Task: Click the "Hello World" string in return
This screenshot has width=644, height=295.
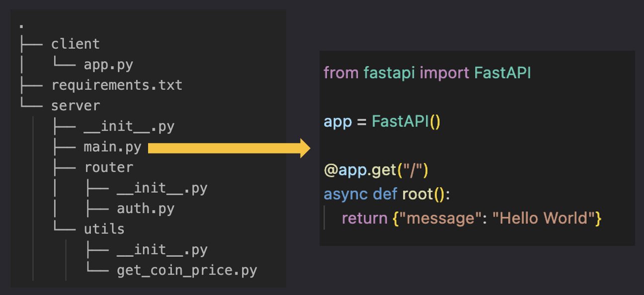Action: (544, 218)
